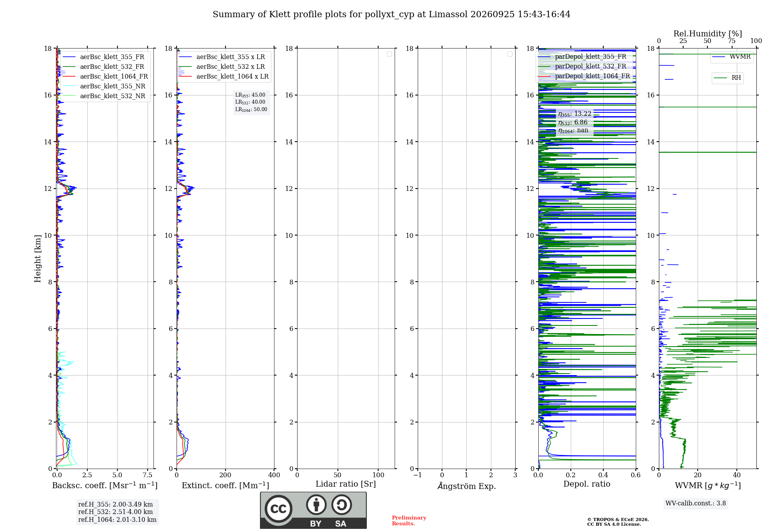The height and width of the screenshot is (532, 783).
Task: Click the TROPOS & ECoE 2026 copyright text
Action: (618, 519)
